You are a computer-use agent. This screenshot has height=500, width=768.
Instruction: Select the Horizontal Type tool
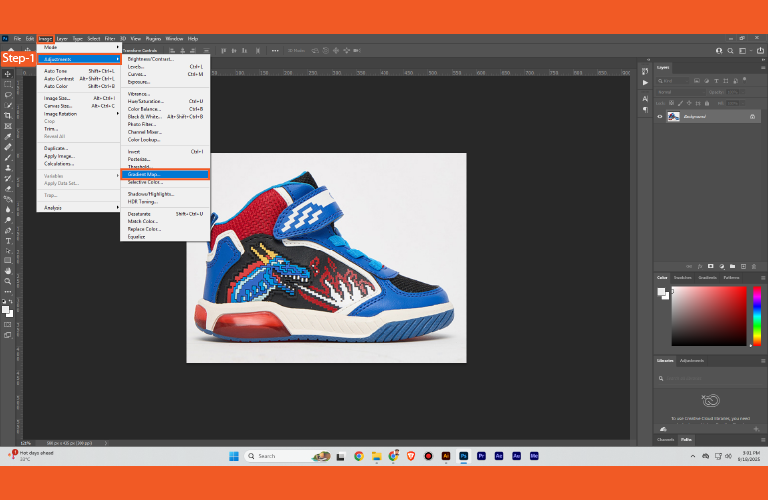tap(8, 241)
